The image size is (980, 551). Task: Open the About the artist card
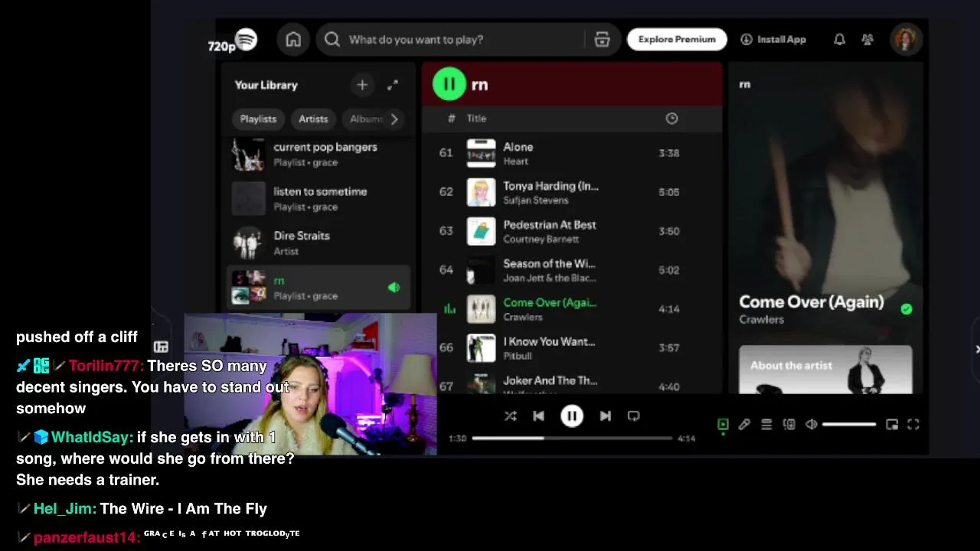pyautogui.click(x=825, y=370)
